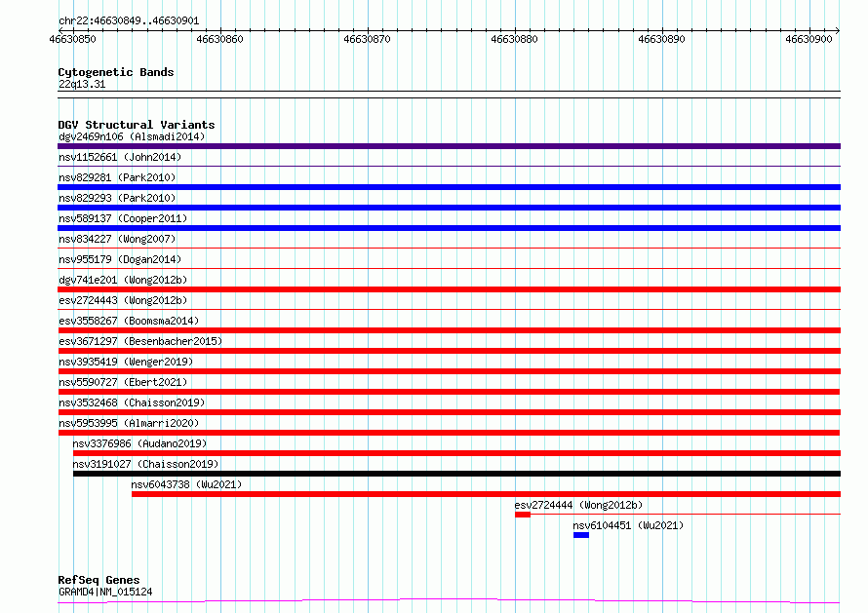Click the short red esv2724444 block
Image resolution: width=868 pixels, height=613 pixels.
pos(523,515)
